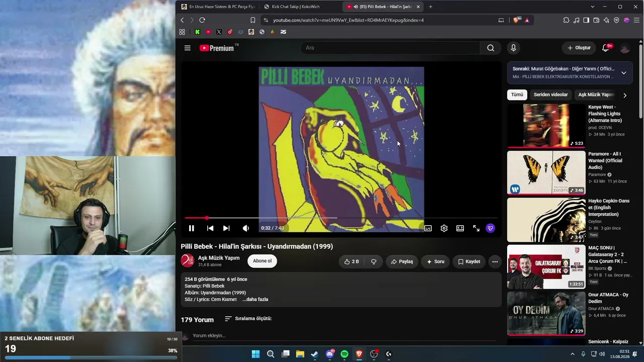The image size is (644, 362).
Task: Click the Yorum ekleyin comment field
Action: click(344, 336)
